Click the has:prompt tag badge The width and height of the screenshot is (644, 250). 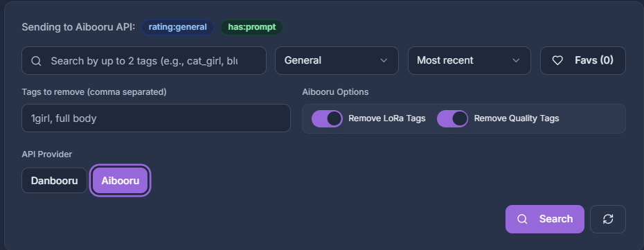[252, 28]
